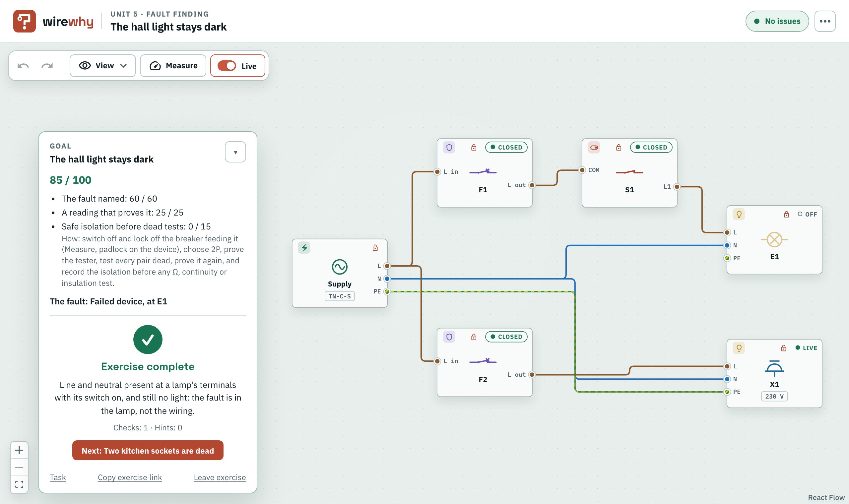Click the F2 breaker shield icon
The width and height of the screenshot is (849, 504).
[x=449, y=337]
